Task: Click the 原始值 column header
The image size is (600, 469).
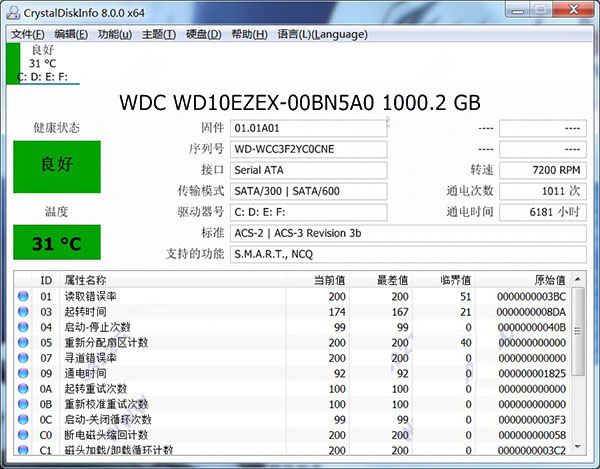Action: coord(523,280)
